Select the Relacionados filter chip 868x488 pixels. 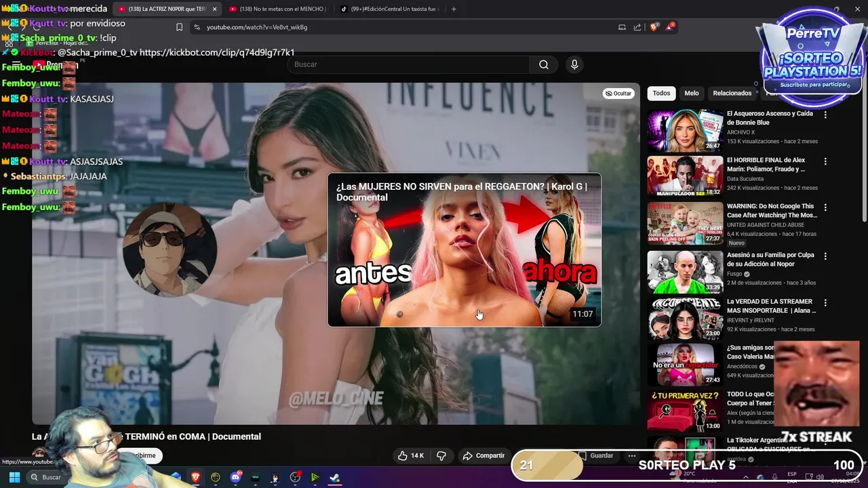pyautogui.click(x=732, y=94)
